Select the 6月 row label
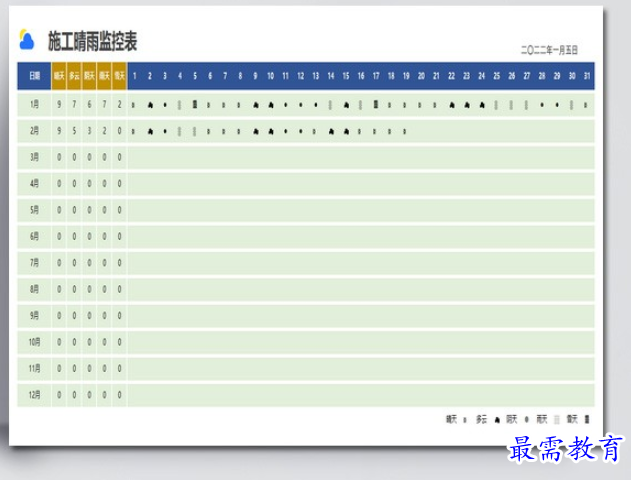631x480 pixels. [34, 236]
